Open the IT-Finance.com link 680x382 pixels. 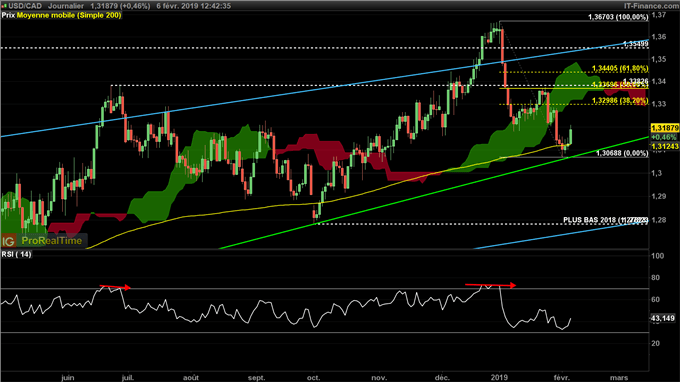point(651,6)
